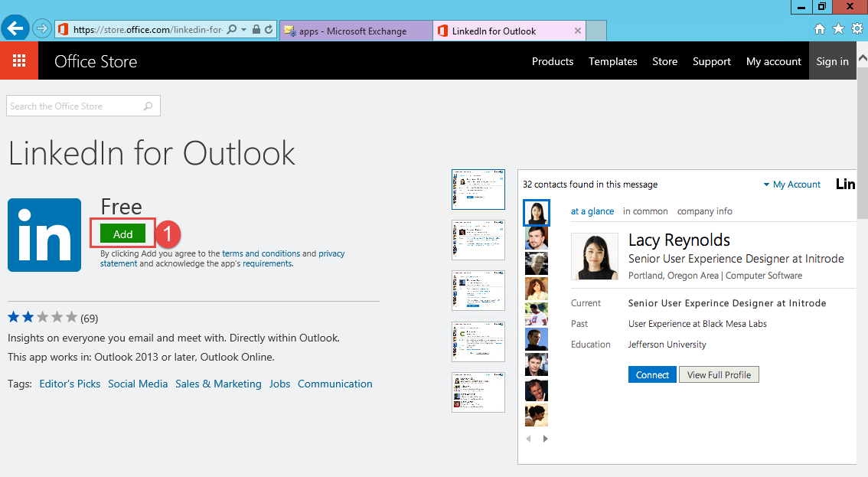Open the Support menu
This screenshot has height=477, width=868.
click(x=711, y=61)
